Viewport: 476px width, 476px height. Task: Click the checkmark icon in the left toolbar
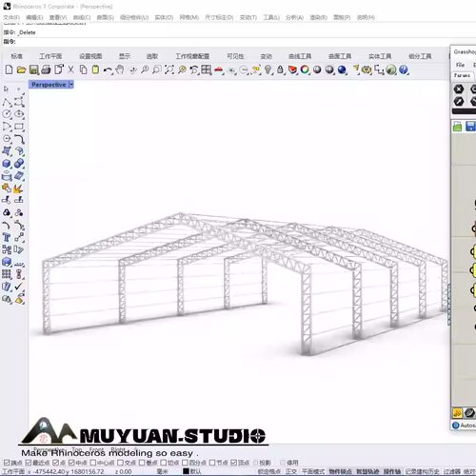[19, 287]
